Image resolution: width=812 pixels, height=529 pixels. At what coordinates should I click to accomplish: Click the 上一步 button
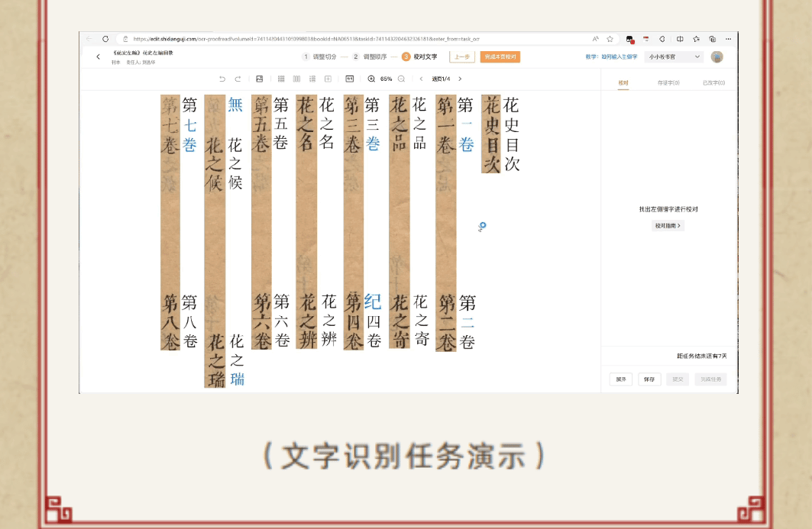(462, 57)
